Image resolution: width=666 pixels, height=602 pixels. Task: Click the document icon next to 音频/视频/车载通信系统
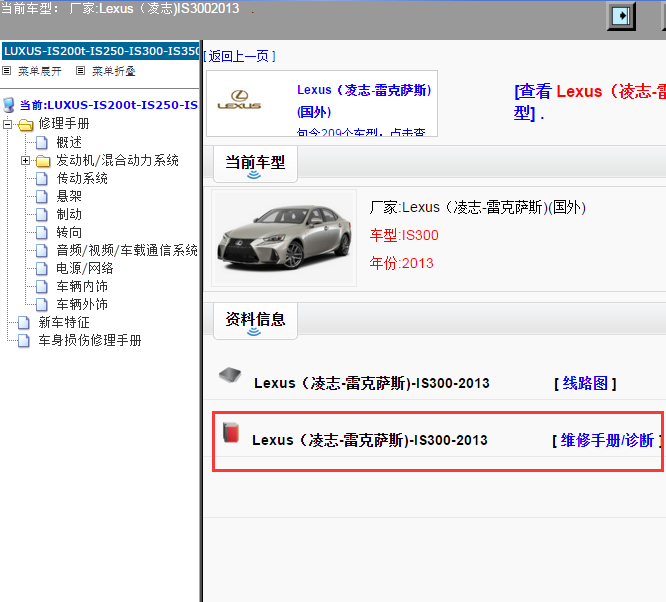pos(42,251)
